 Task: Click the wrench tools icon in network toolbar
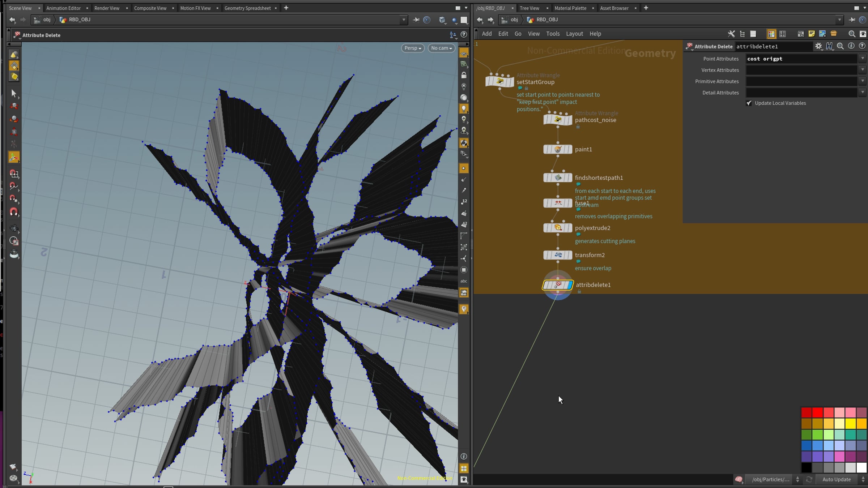point(731,34)
